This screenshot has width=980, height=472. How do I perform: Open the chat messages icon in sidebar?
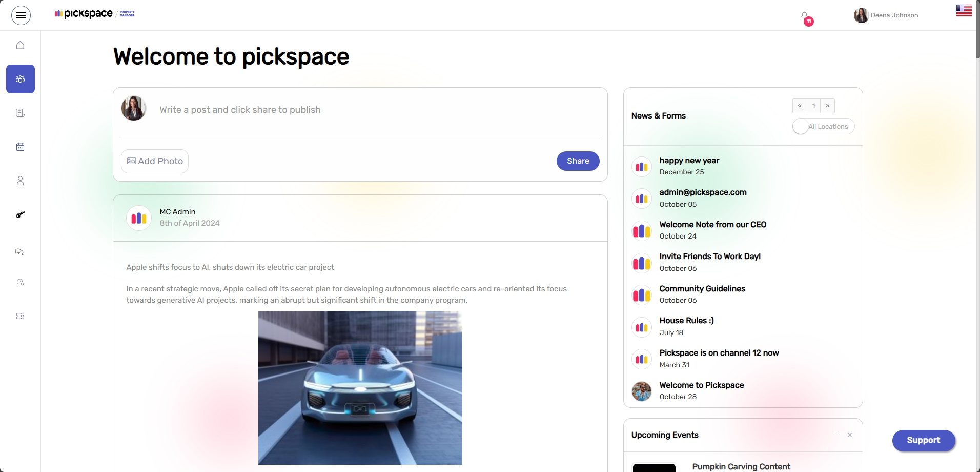point(19,252)
